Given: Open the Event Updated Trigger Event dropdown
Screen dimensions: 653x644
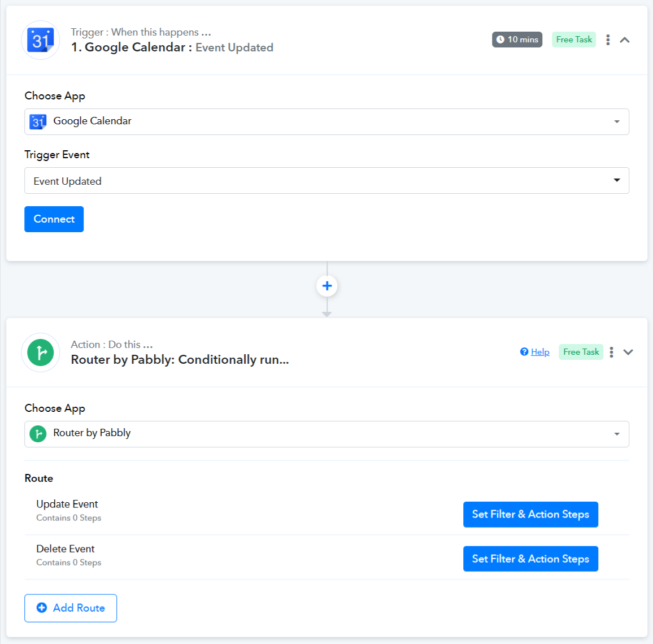Looking at the screenshot, I should (x=327, y=180).
